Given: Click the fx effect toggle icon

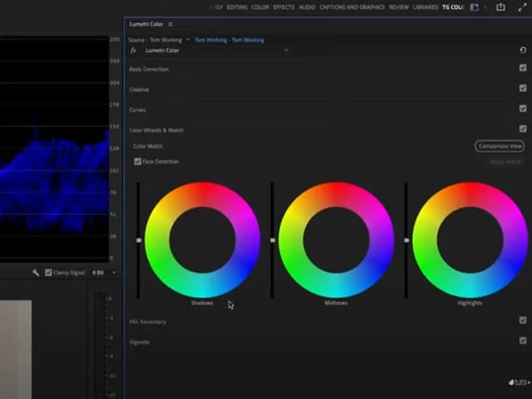Looking at the screenshot, I should tap(134, 51).
